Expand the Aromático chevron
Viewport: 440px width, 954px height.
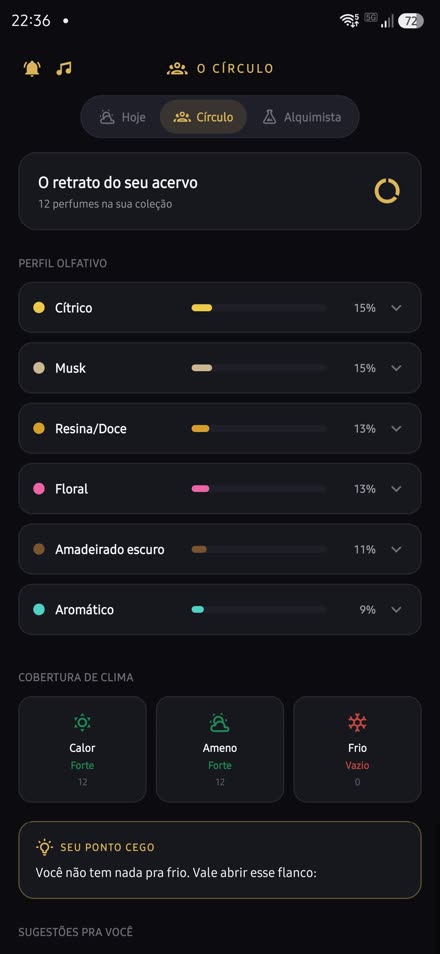396,610
